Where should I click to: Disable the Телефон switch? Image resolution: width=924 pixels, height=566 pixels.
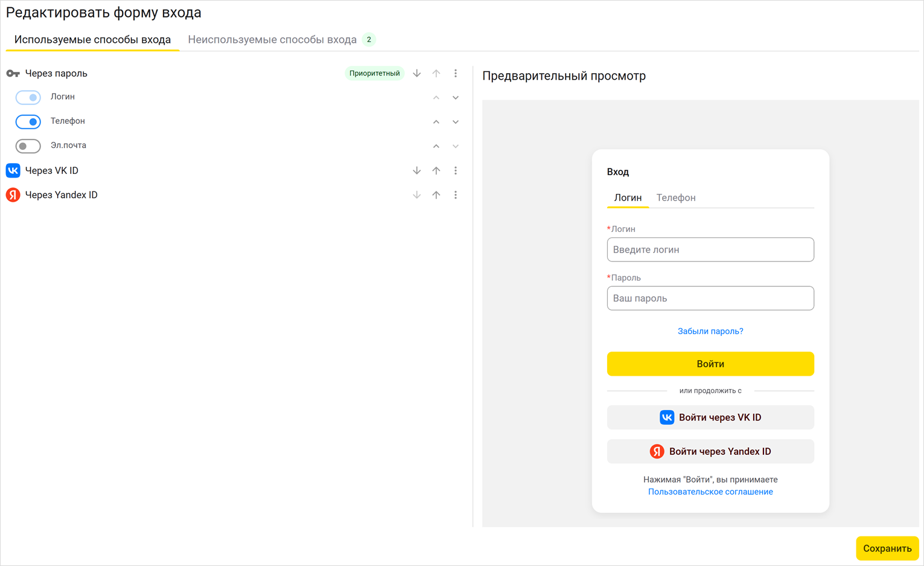[x=28, y=121]
